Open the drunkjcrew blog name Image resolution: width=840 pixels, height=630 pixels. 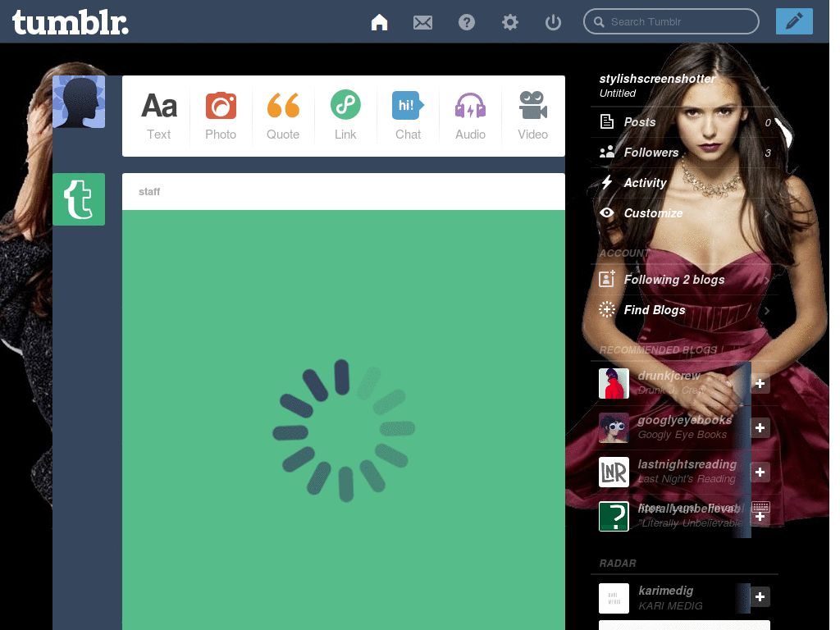669,376
